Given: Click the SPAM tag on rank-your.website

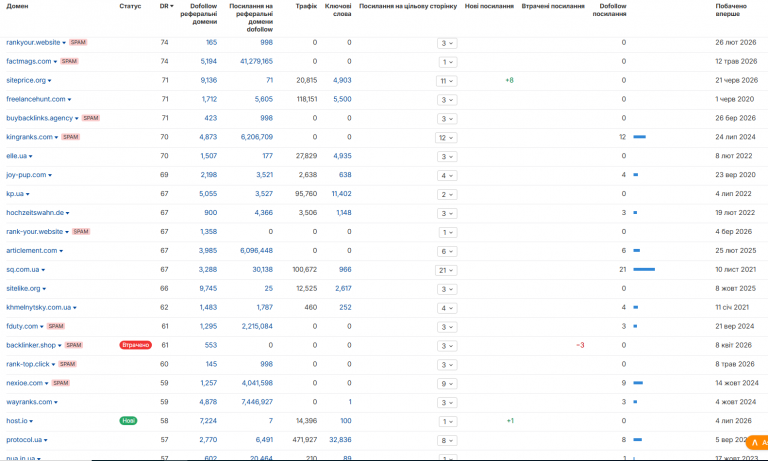Looking at the screenshot, I should coord(81,232).
